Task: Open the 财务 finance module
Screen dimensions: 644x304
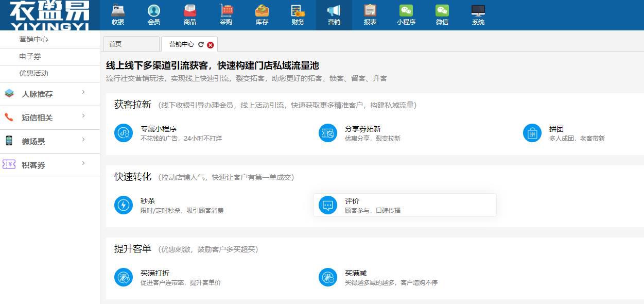Action: pos(298,15)
